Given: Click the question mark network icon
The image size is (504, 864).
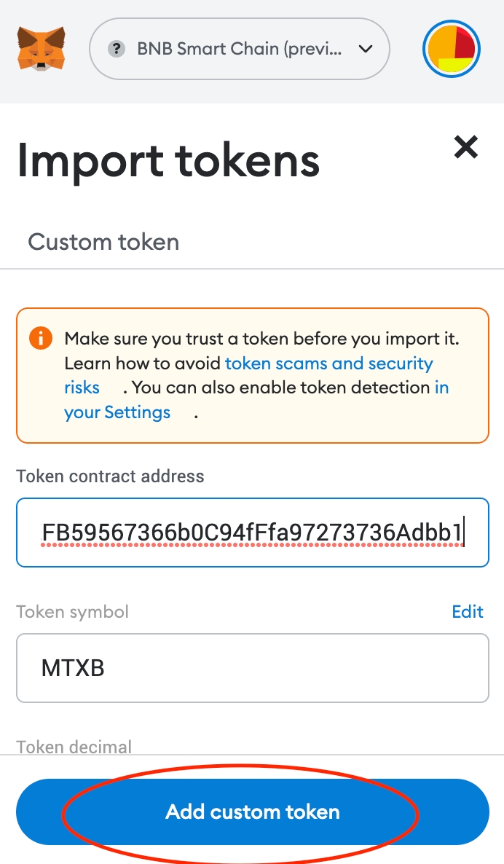Looking at the screenshot, I should pos(115,49).
